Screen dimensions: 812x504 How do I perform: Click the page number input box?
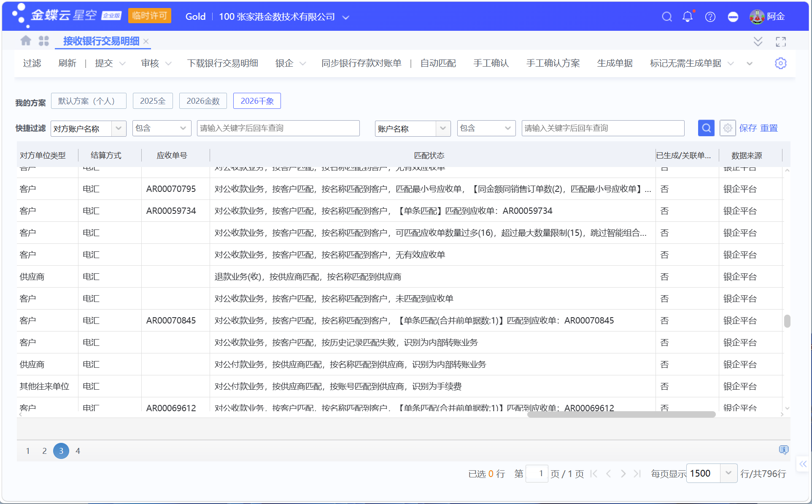click(537, 474)
